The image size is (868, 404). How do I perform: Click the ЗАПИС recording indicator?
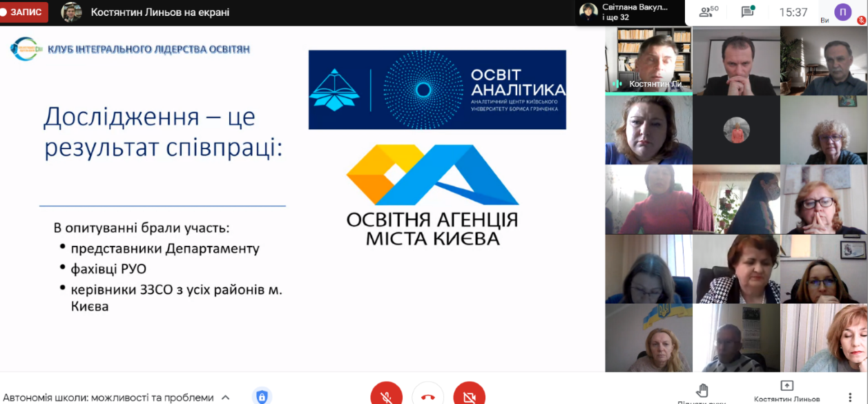point(24,12)
